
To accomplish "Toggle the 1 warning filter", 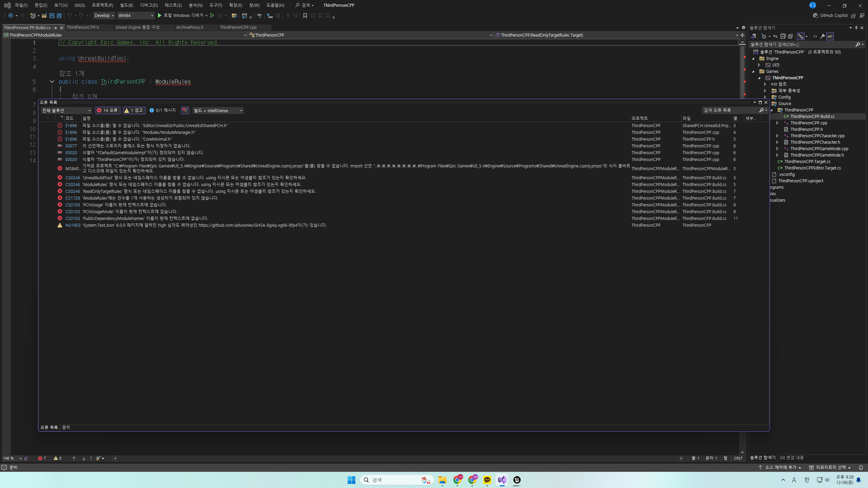I will pyautogui.click(x=134, y=110).
